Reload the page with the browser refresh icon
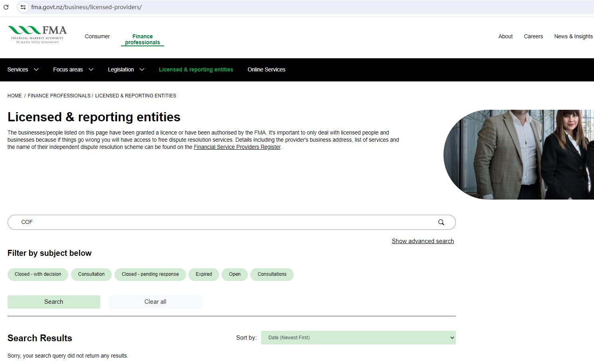Viewport: 594px width, 364px height. [6, 7]
